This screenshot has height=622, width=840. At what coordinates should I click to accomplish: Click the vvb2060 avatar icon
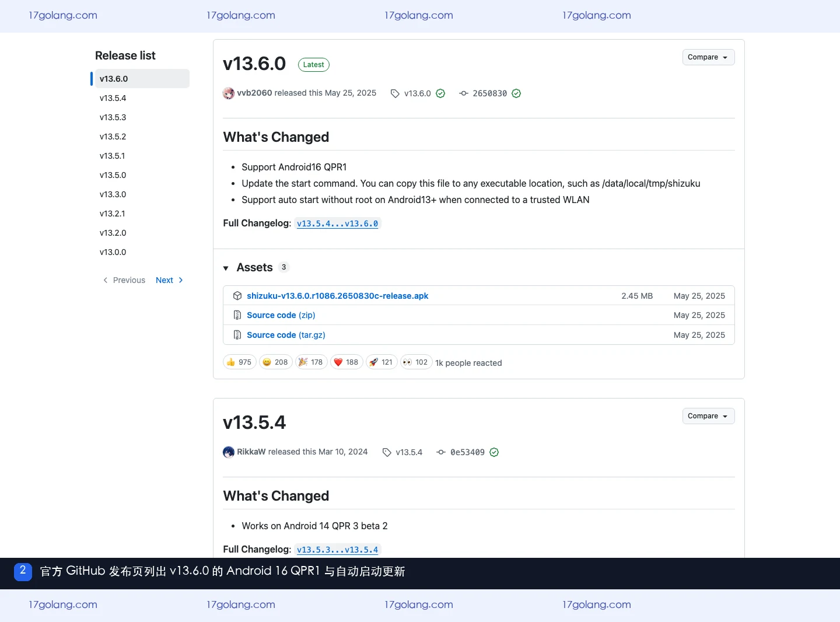click(229, 93)
